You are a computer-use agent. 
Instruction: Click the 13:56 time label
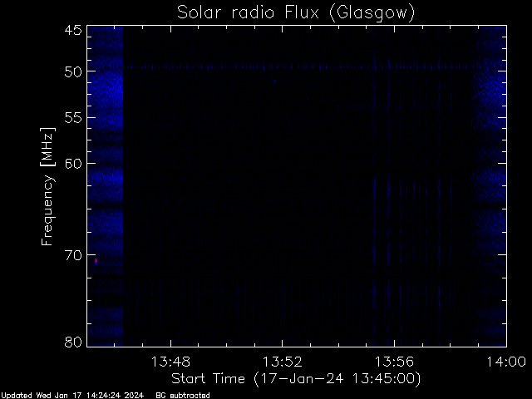click(x=394, y=362)
